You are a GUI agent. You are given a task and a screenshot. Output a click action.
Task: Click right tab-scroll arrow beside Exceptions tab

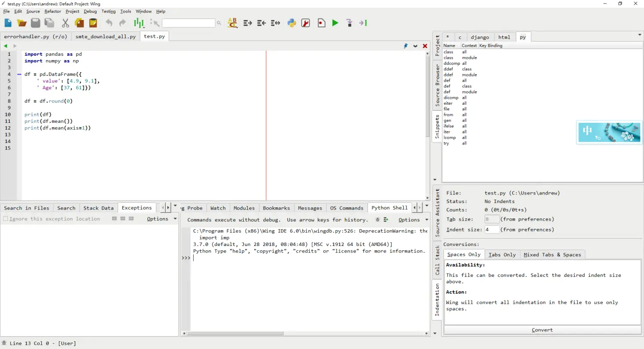tap(168, 208)
